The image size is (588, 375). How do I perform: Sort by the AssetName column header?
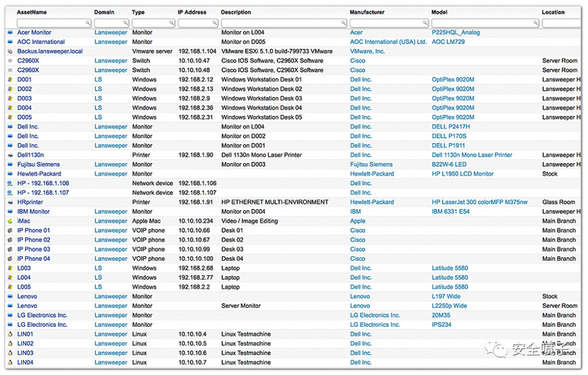pyautogui.click(x=32, y=12)
